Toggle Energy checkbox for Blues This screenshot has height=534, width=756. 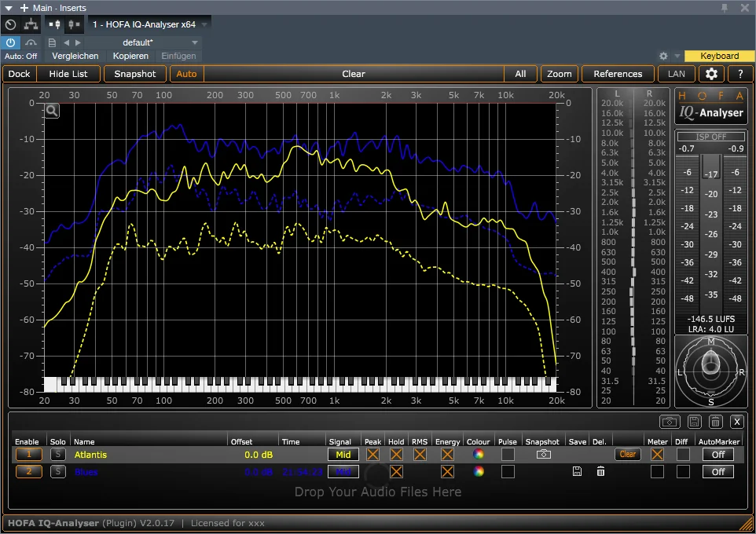447,471
